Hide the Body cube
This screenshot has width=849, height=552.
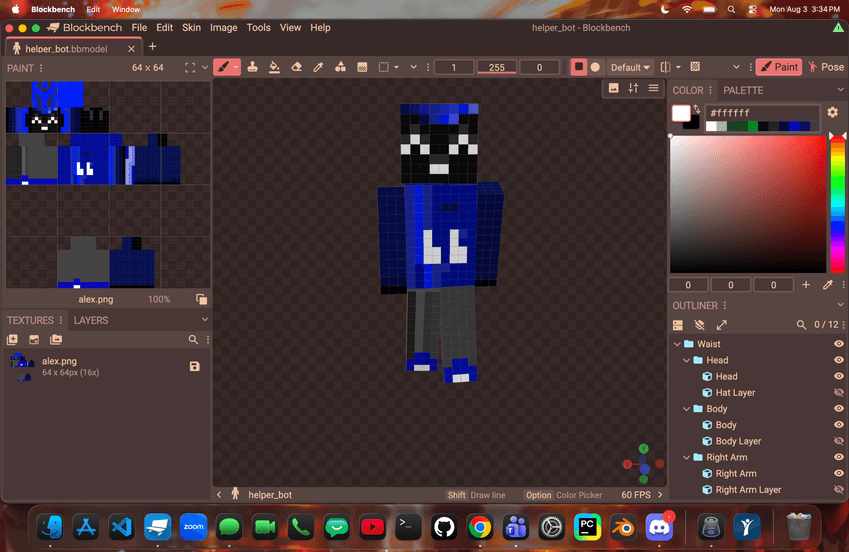(839, 425)
